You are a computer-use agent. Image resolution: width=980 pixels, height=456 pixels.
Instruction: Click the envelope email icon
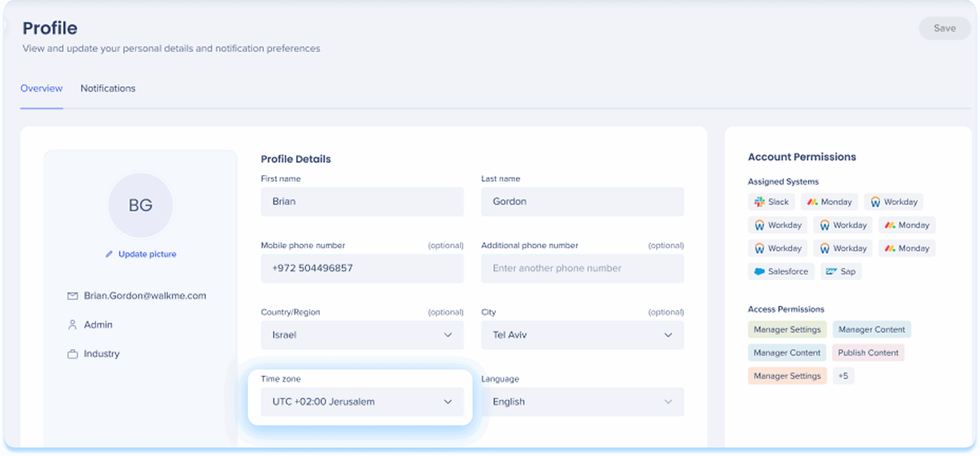pos(72,296)
